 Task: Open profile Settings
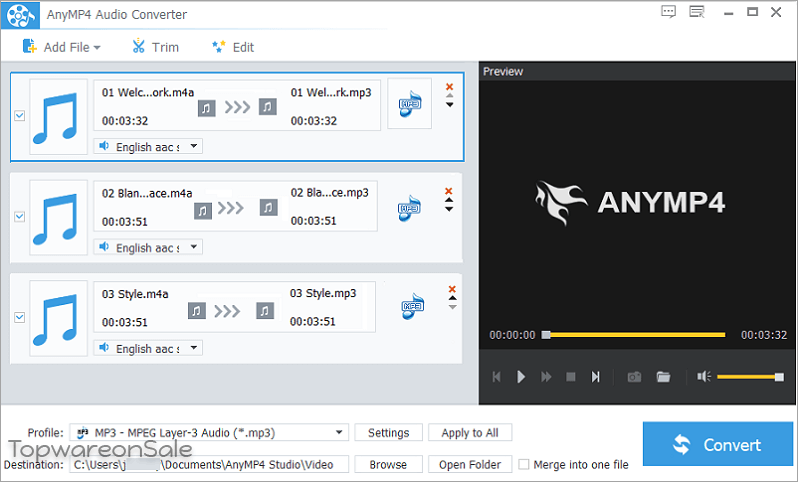pyautogui.click(x=388, y=433)
